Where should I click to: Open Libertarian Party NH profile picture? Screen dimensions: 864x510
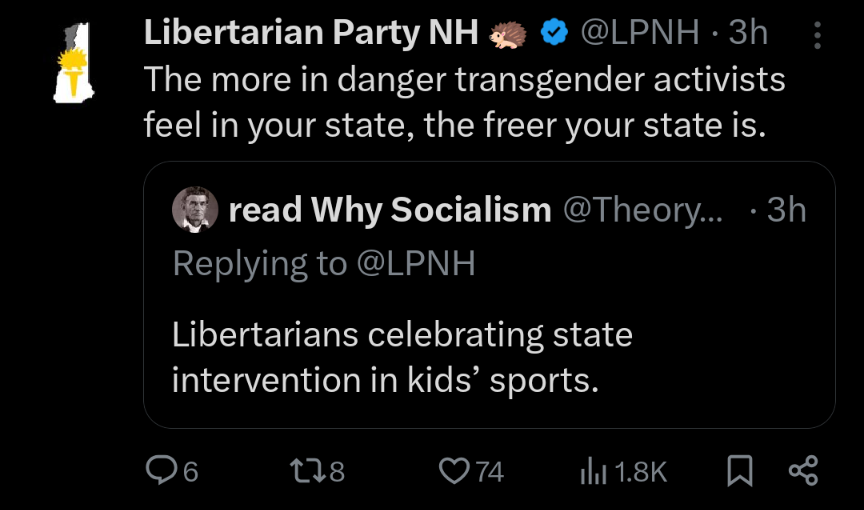click(x=72, y=63)
